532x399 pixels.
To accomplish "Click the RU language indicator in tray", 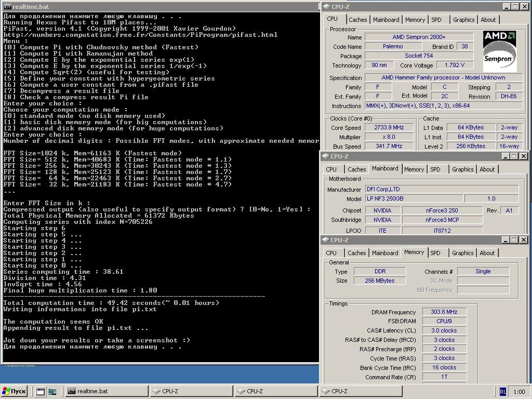I will point(503,392).
